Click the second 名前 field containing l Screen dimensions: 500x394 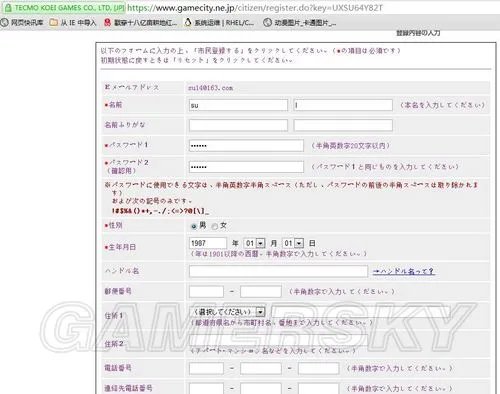tap(343, 105)
